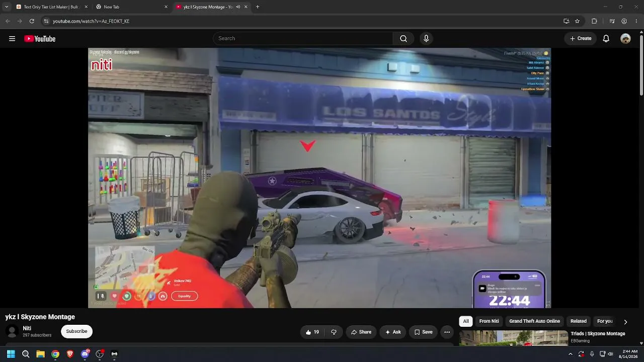The height and width of the screenshot is (362, 644).
Task: Click the browser address bar URL
Action: pos(91,21)
